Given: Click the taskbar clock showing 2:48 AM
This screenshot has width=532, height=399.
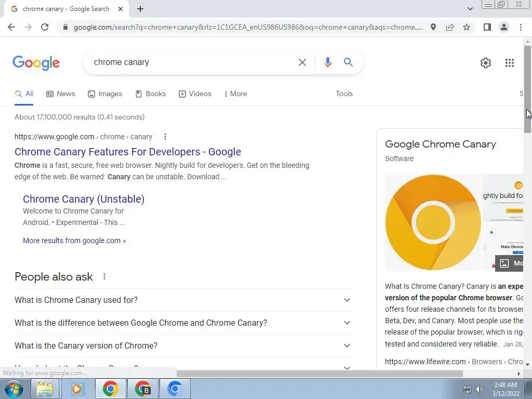Looking at the screenshot, I should [506, 389].
